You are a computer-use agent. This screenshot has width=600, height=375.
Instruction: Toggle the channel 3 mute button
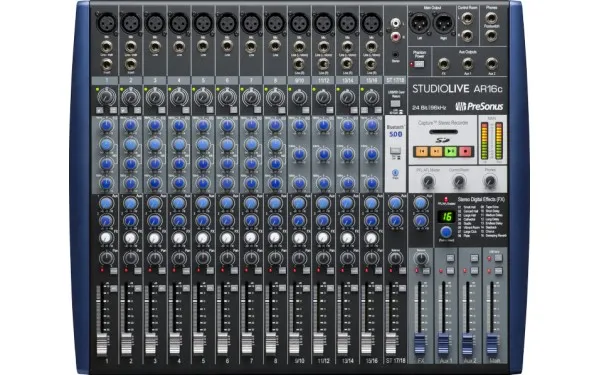162,271
